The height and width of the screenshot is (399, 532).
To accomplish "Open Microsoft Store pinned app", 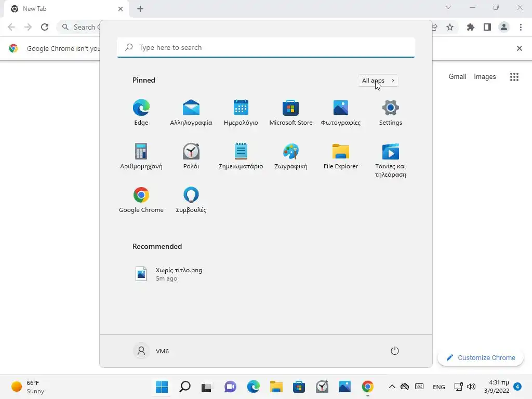I will coord(291,113).
